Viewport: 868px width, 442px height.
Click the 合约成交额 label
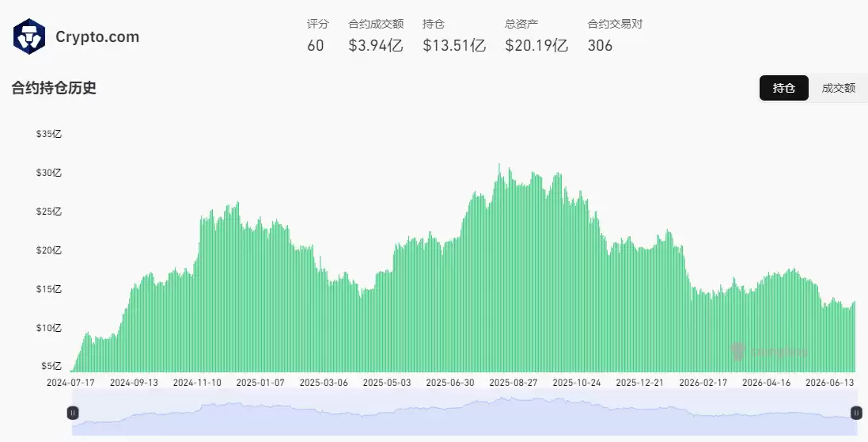[376, 24]
